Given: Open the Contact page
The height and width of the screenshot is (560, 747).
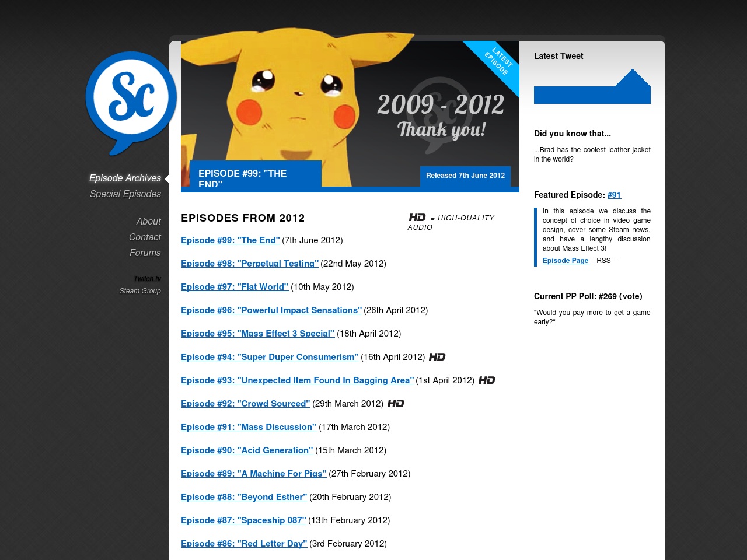Looking at the screenshot, I should pyautogui.click(x=145, y=237).
